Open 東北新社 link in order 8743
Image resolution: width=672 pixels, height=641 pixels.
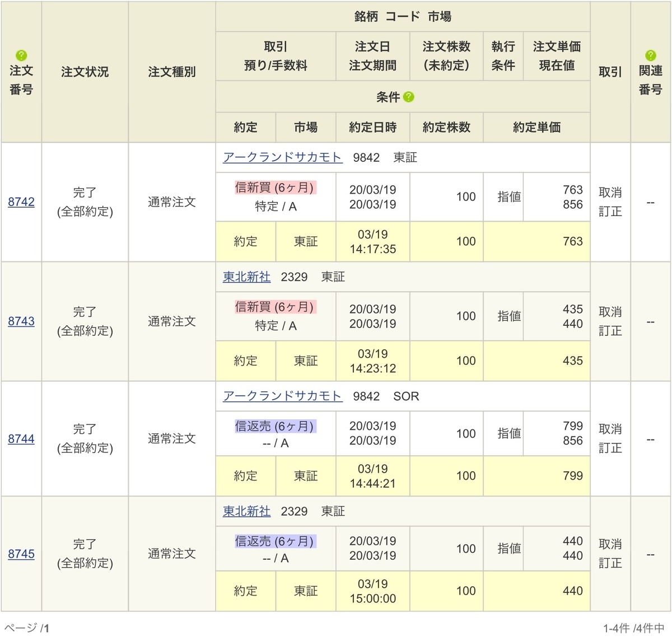pyautogui.click(x=246, y=277)
